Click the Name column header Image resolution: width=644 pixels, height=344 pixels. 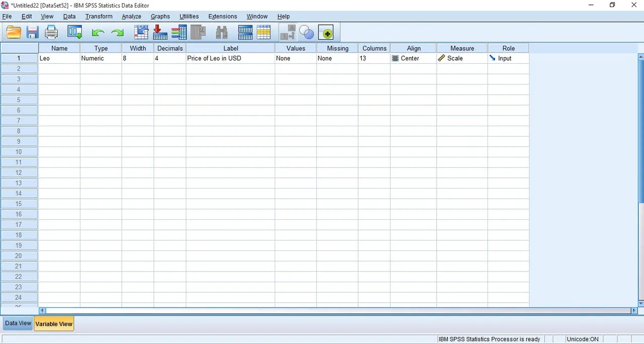[x=59, y=48]
